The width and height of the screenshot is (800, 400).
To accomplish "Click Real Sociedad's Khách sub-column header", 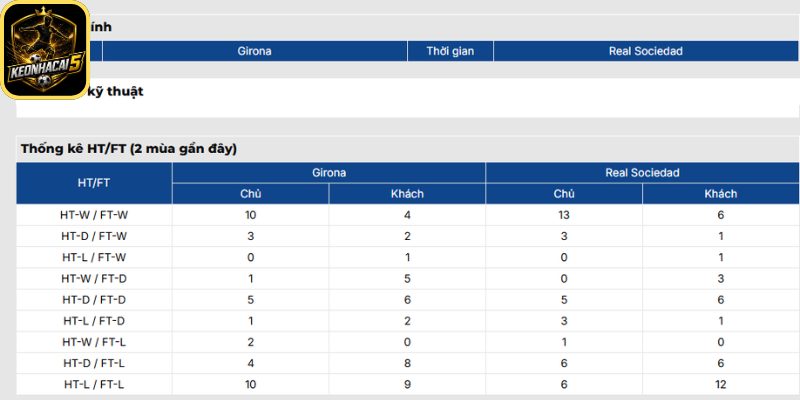I will point(720,194).
